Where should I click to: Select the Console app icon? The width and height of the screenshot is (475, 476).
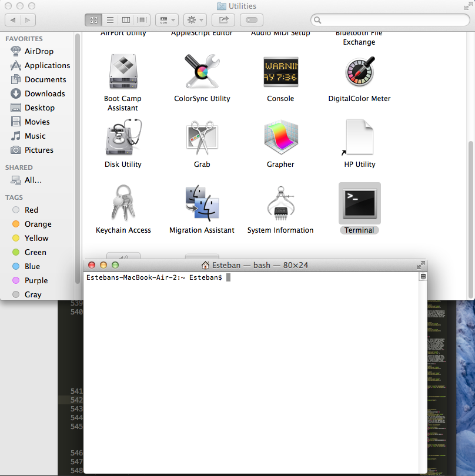(x=280, y=72)
